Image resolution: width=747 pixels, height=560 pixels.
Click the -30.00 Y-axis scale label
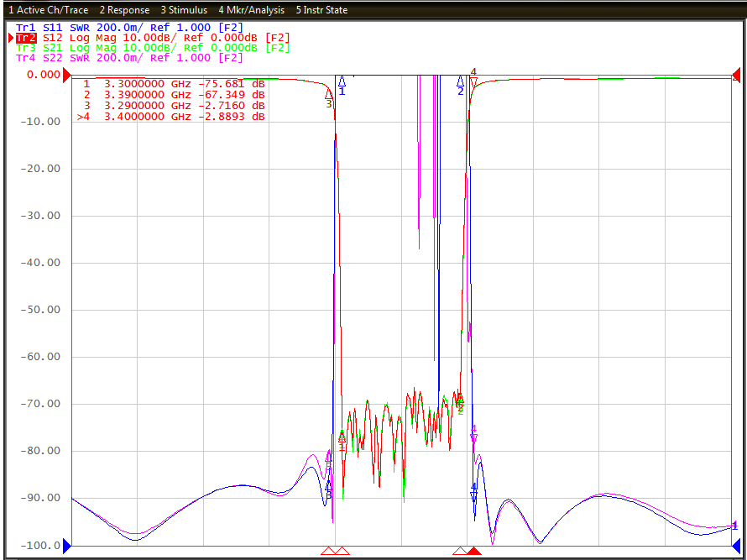tap(40, 216)
